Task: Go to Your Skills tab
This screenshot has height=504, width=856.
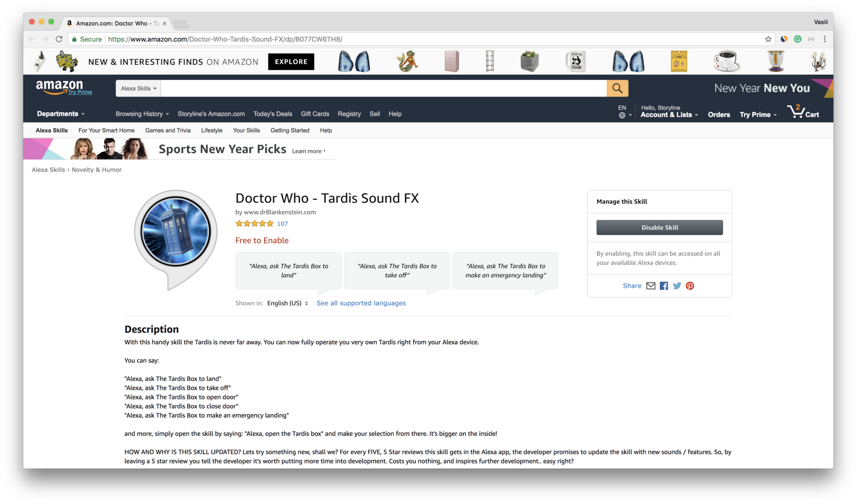Action: click(246, 130)
